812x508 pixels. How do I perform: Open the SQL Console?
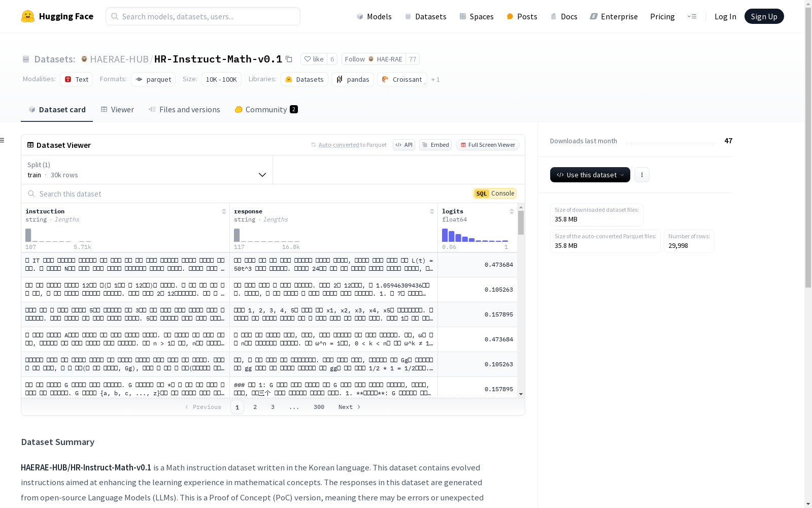495,194
